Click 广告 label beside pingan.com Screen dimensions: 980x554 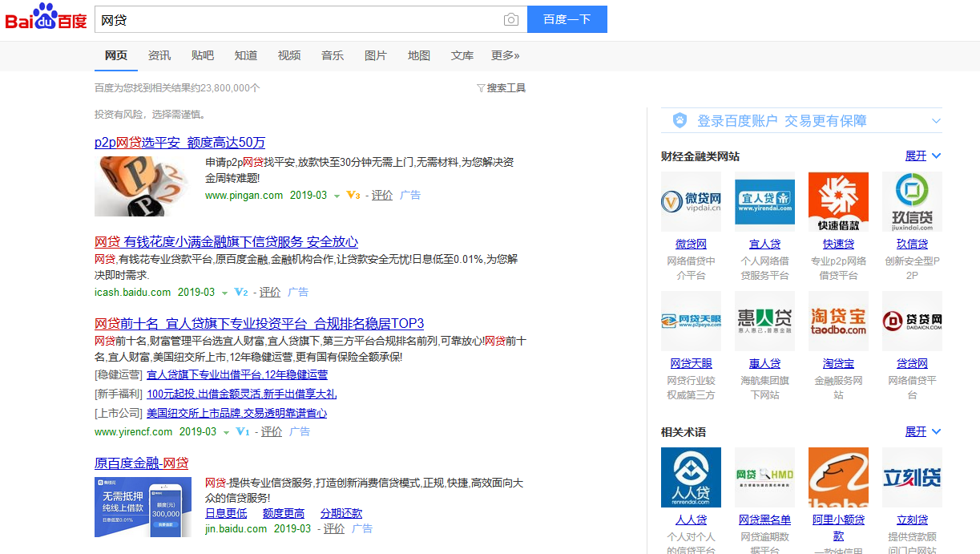pyautogui.click(x=410, y=195)
